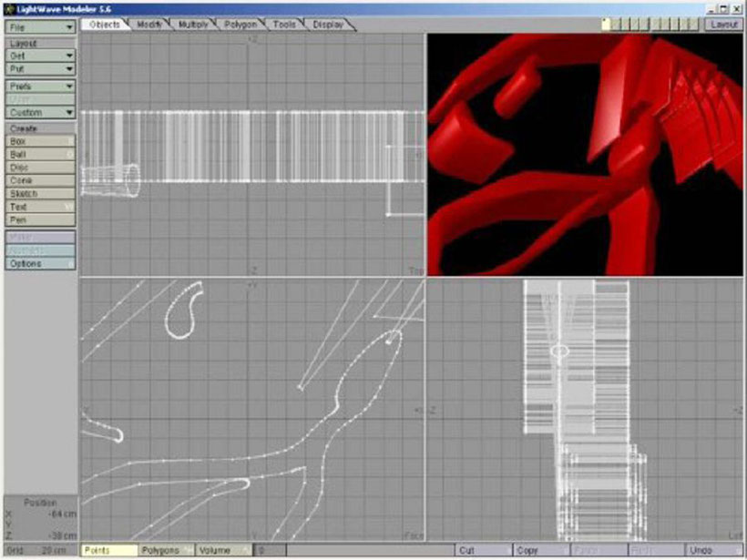Image resolution: width=747 pixels, height=560 pixels.
Task: Open the Custom dropdown menu
Action: point(40,112)
